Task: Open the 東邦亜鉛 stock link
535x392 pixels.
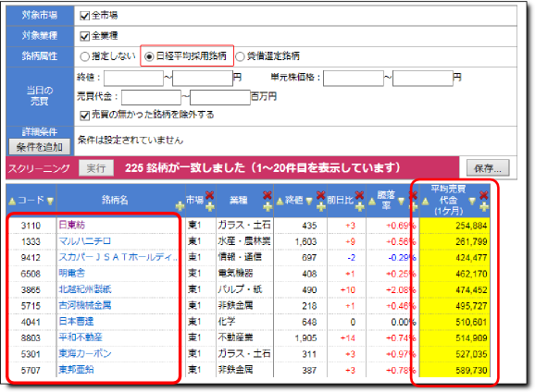Action: pos(76,370)
